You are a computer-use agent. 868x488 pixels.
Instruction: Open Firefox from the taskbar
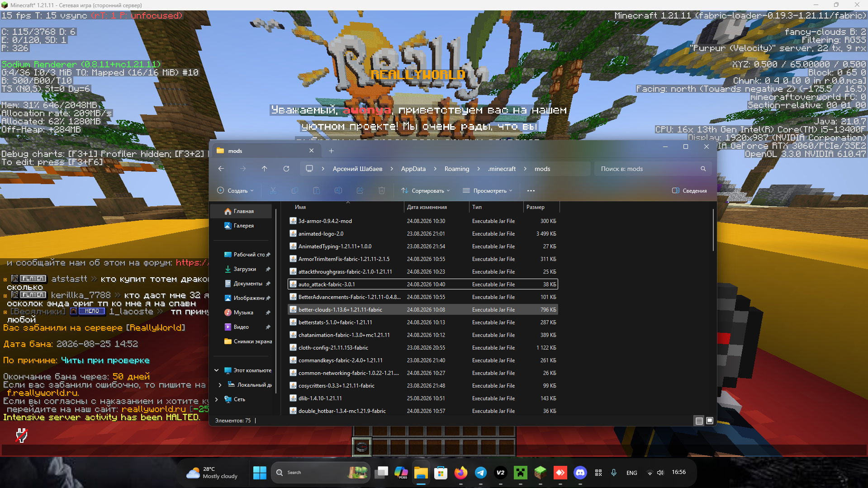coord(461,473)
